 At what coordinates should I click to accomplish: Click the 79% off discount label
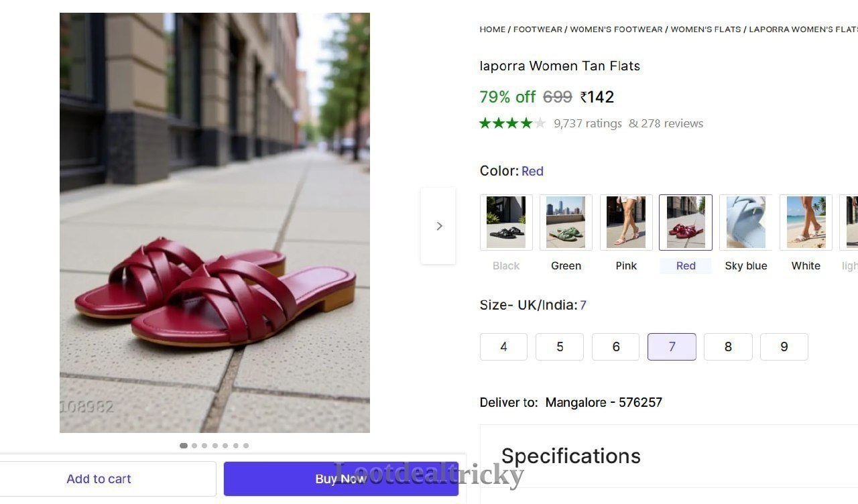point(507,97)
